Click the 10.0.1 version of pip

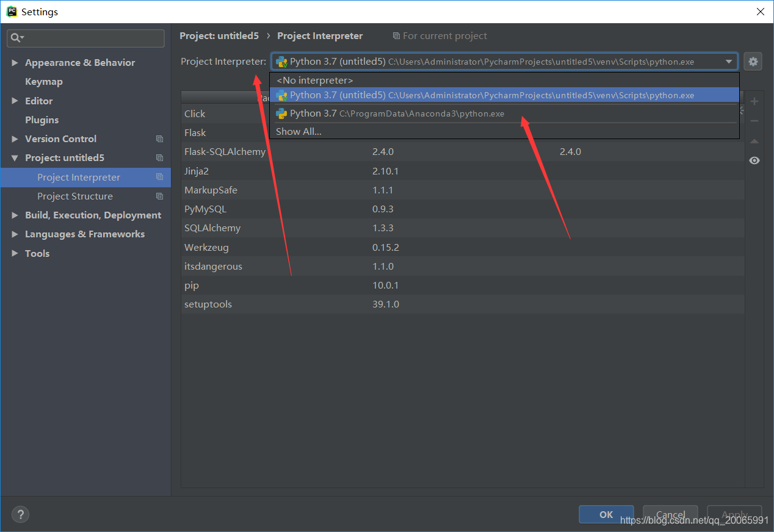pyautogui.click(x=385, y=286)
